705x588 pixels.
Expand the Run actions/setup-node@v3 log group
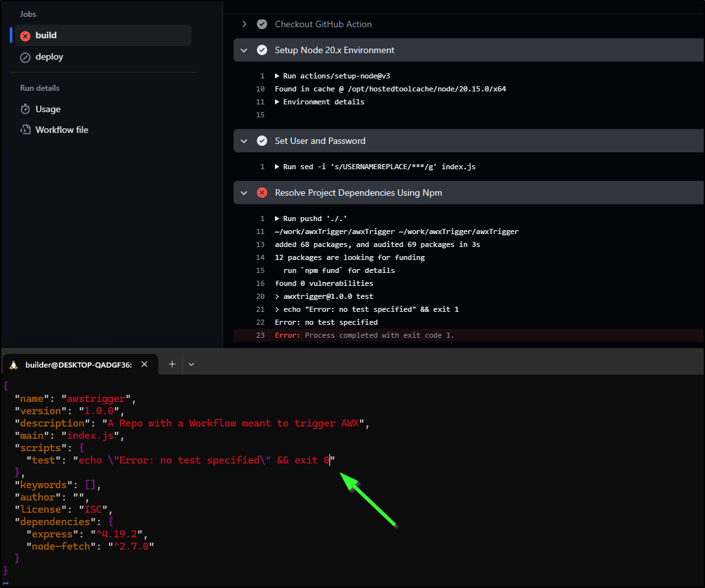[x=277, y=76]
